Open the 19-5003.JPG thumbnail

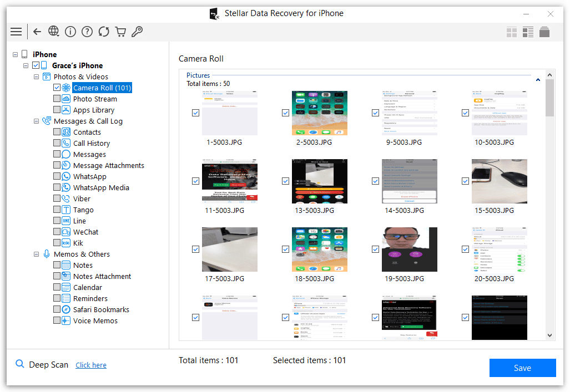tap(410, 249)
